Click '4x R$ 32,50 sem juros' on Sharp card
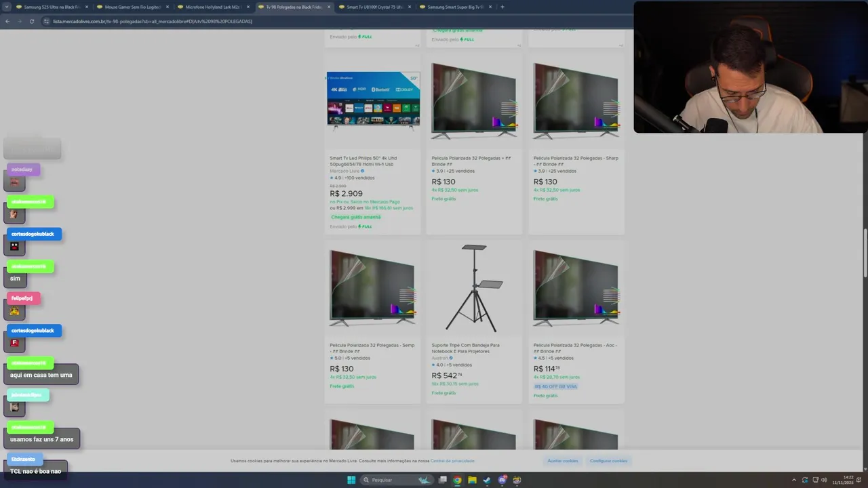Screen dimensions: 868x488 [x=557, y=190]
